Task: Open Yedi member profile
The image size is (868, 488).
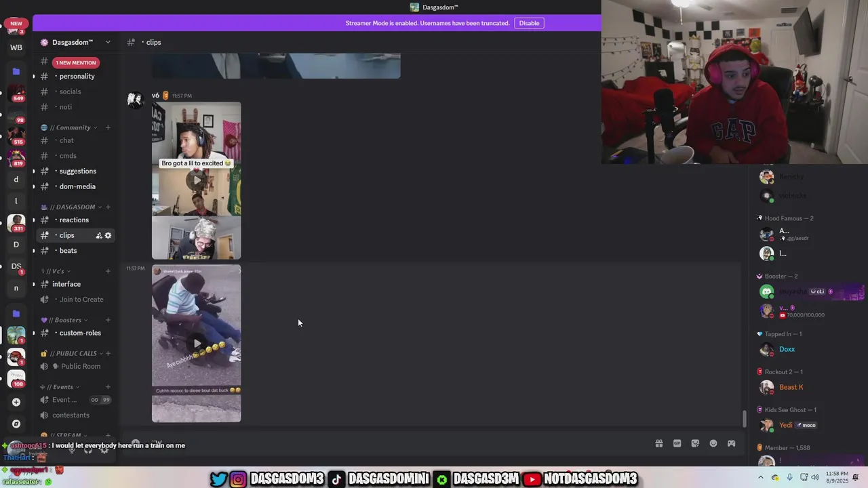Action: pos(786,425)
